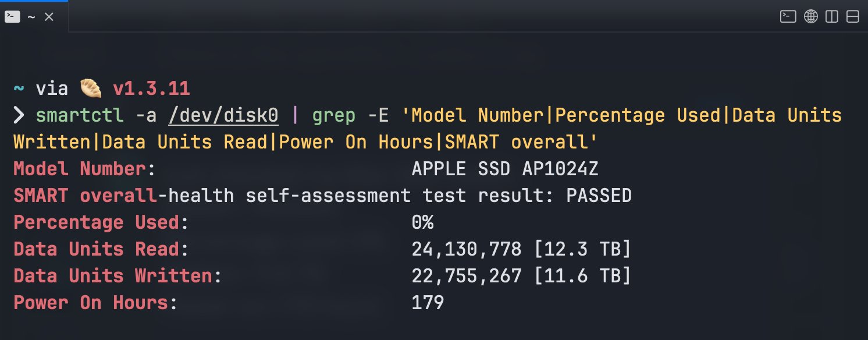Screen dimensions: 868x340
Task: Click the dumpling emoji in the prompt
Action: pos(91,88)
